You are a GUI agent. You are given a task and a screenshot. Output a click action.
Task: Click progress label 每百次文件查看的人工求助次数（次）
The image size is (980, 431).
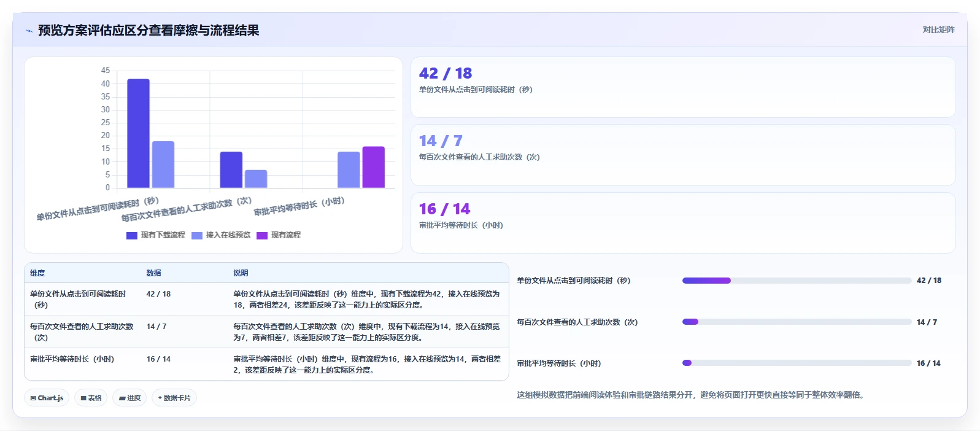click(577, 322)
